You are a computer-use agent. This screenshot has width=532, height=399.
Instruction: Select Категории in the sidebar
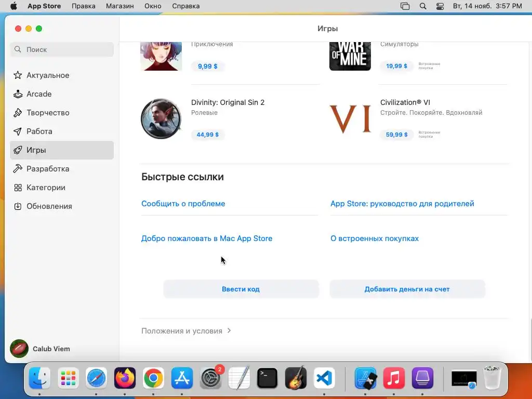[62, 187]
